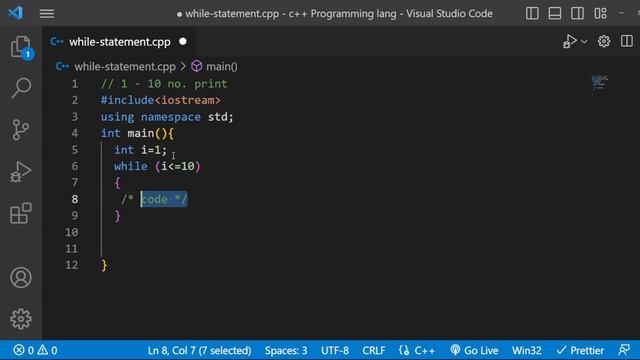Click the while keyword on line 6
The image size is (640, 360).
point(131,166)
